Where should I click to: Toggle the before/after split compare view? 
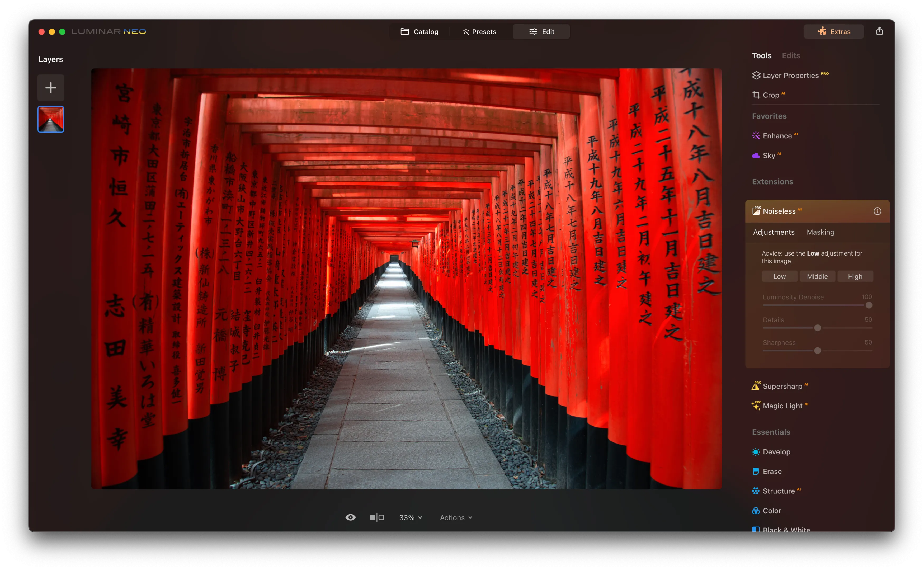(377, 518)
